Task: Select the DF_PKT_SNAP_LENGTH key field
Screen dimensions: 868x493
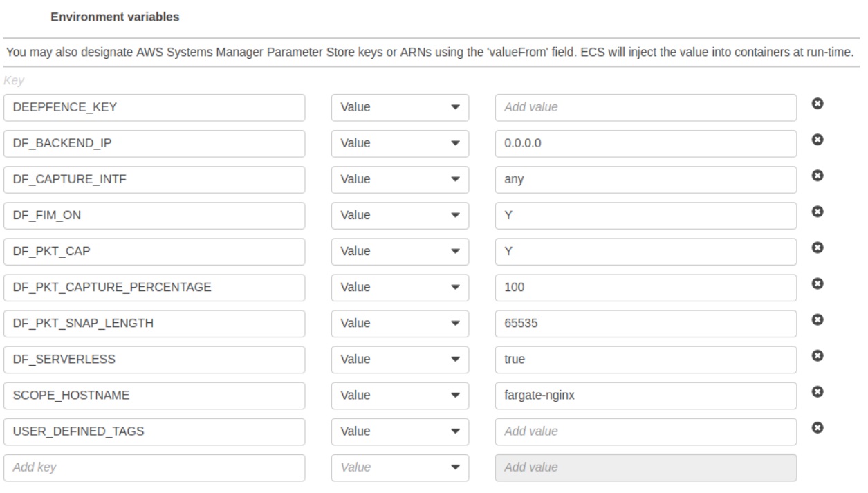Action: [x=154, y=324]
